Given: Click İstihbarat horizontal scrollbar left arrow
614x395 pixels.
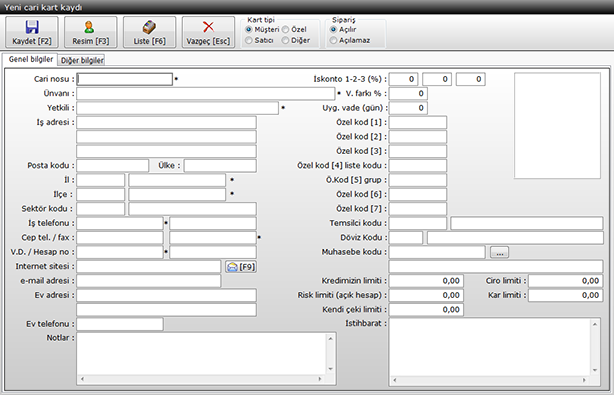Looking at the screenshot, I should coord(395,380).
